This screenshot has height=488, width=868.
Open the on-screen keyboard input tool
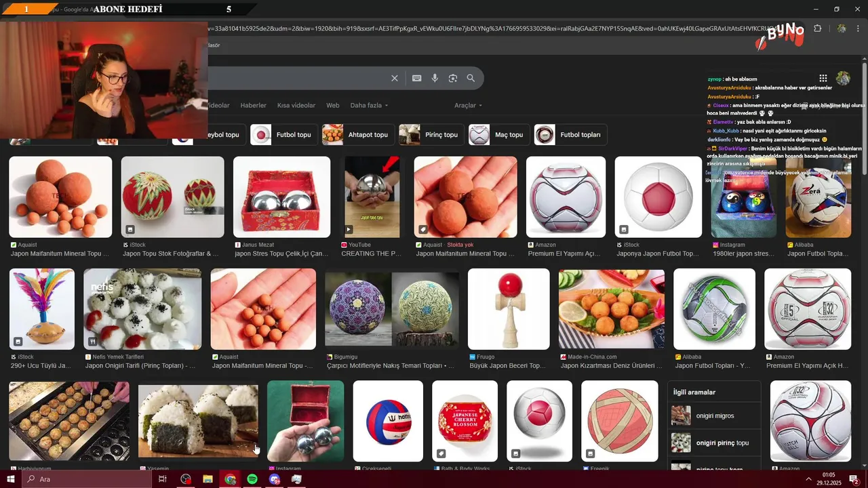[417, 78]
